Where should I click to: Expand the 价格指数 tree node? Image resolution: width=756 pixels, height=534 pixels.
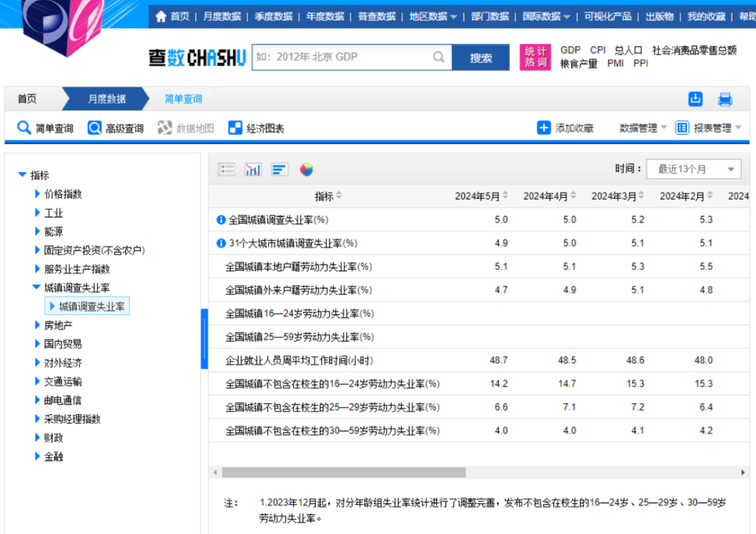click(x=38, y=194)
